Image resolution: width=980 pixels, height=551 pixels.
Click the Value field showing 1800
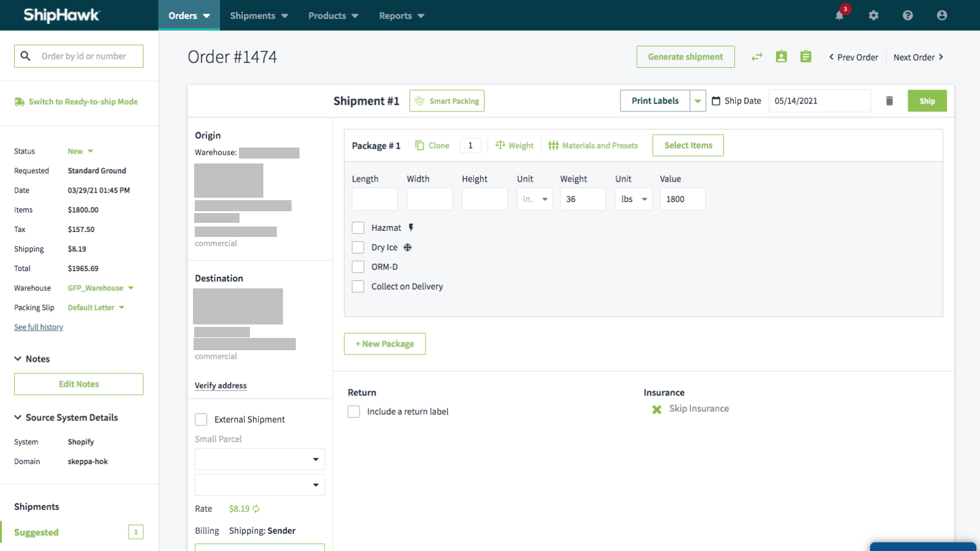(x=682, y=199)
